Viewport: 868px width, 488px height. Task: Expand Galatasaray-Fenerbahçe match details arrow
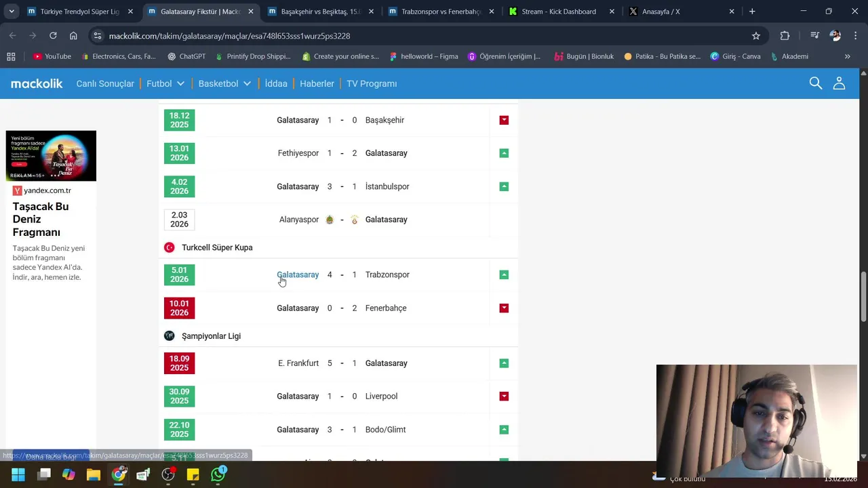(504, 308)
